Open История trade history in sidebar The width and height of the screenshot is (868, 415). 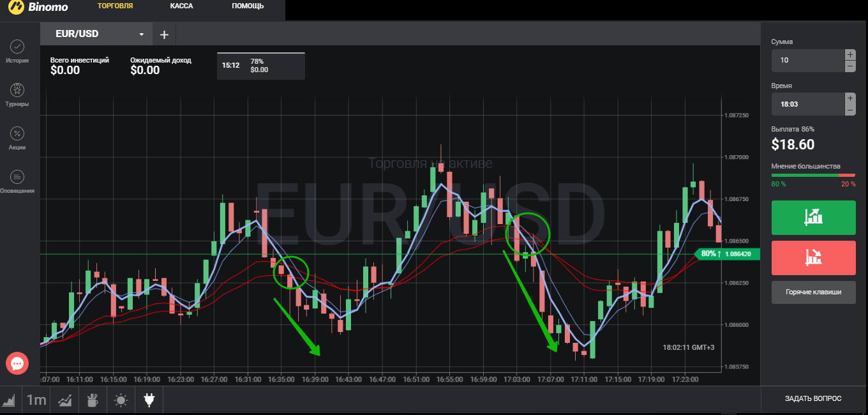click(18, 52)
